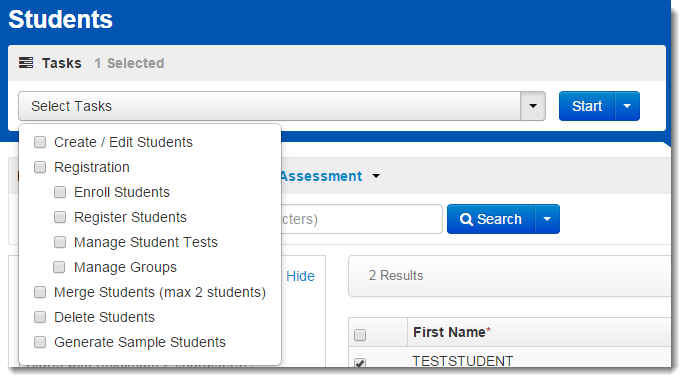This screenshot has width=686, height=382.
Task: Select the Register Students checkbox
Action: pyautogui.click(x=60, y=217)
